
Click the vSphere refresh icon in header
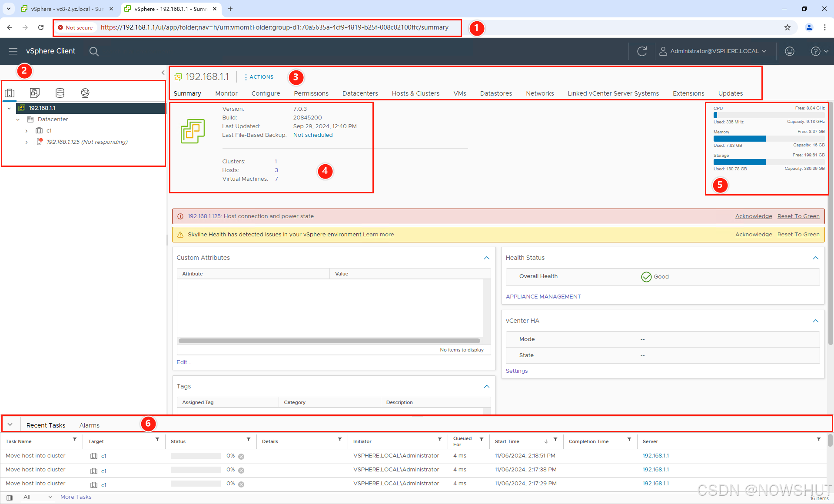[x=642, y=51]
